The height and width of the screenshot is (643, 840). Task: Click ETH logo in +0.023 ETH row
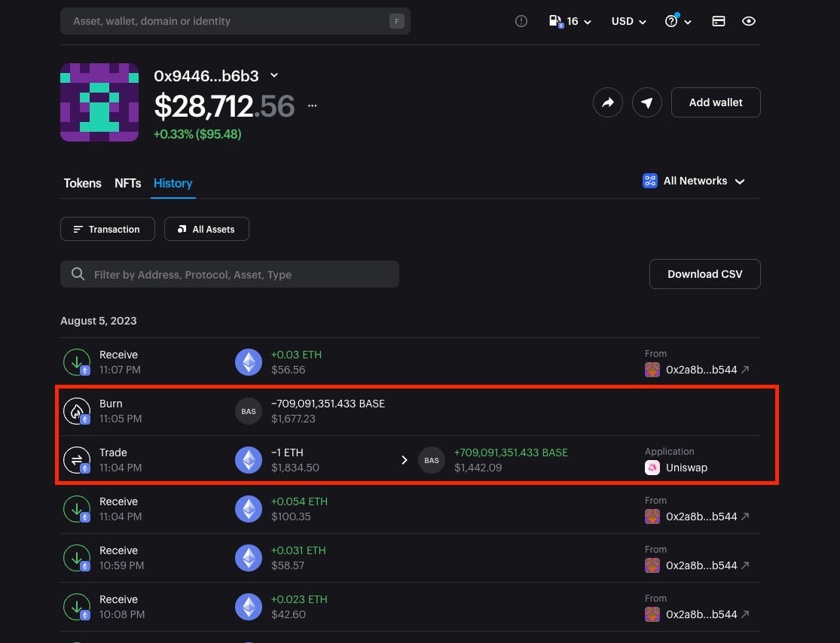coord(249,607)
